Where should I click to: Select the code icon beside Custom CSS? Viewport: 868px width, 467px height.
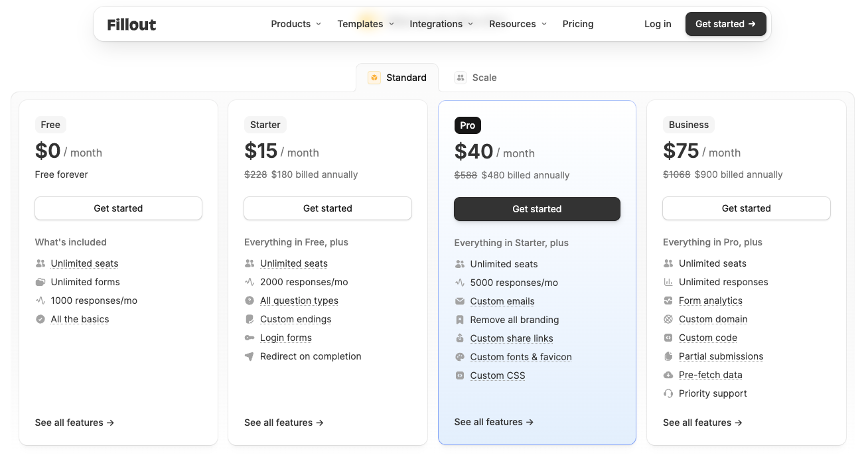pyautogui.click(x=459, y=375)
